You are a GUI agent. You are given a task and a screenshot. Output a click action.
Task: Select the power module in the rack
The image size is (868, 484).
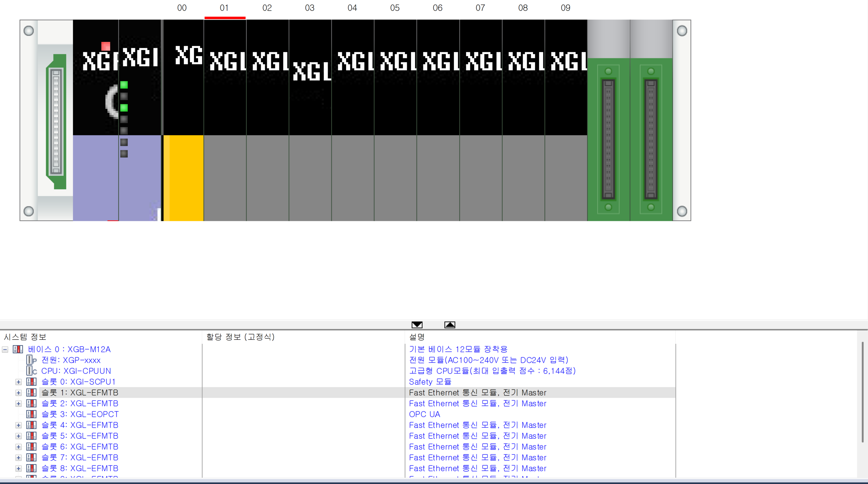click(96, 120)
